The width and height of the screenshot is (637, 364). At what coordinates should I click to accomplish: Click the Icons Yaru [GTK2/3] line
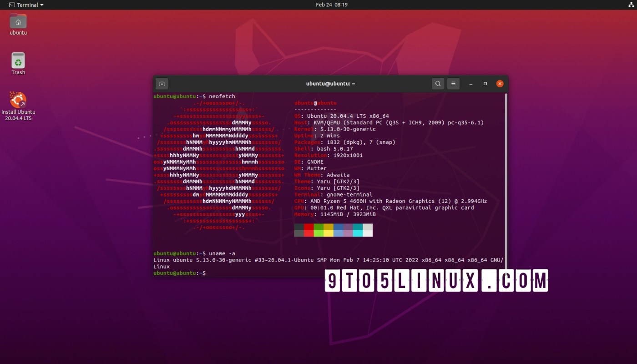[327, 188]
